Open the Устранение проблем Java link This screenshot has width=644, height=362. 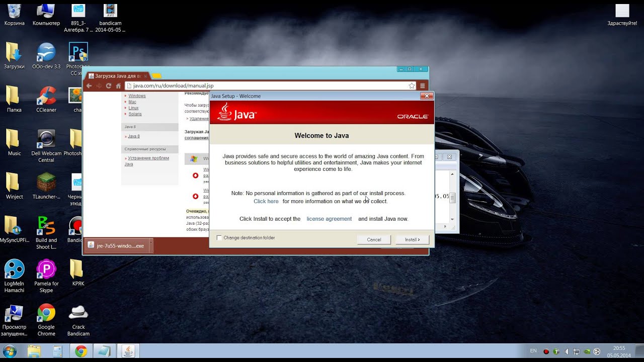click(x=146, y=161)
